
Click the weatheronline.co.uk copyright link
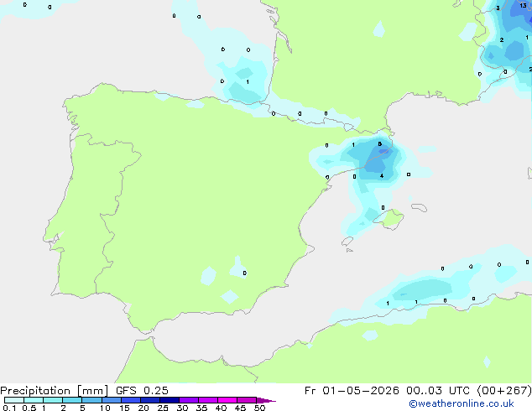(462, 403)
